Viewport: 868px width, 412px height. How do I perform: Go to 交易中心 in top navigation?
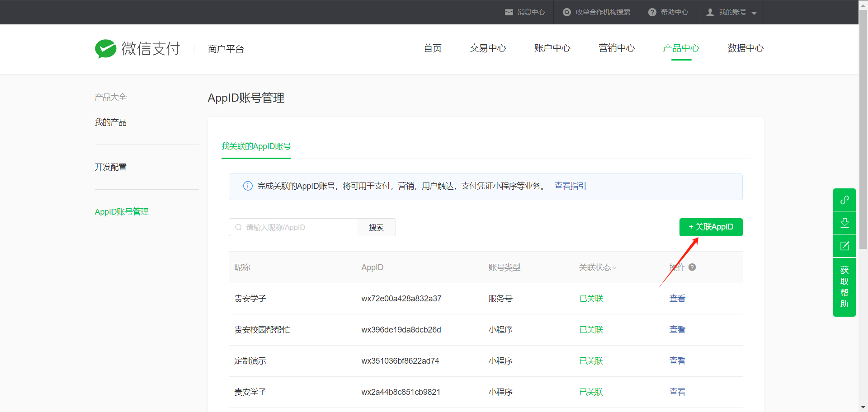[488, 48]
